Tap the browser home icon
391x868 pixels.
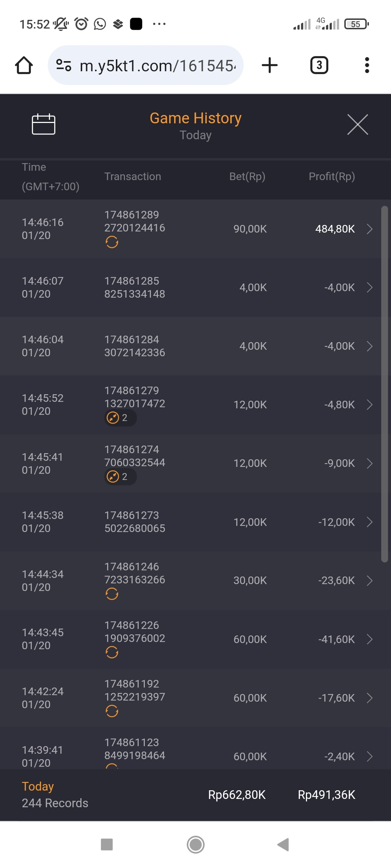[24, 65]
